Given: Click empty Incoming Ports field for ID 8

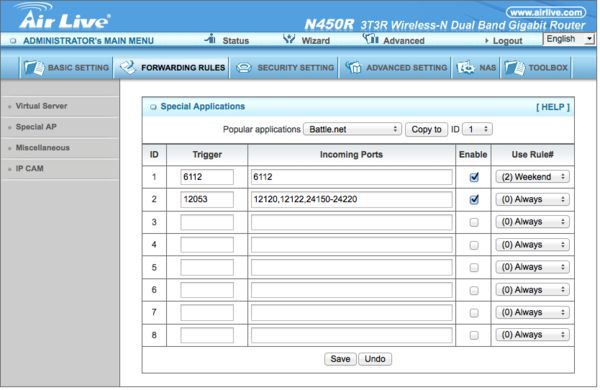Looking at the screenshot, I should [351, 335].
